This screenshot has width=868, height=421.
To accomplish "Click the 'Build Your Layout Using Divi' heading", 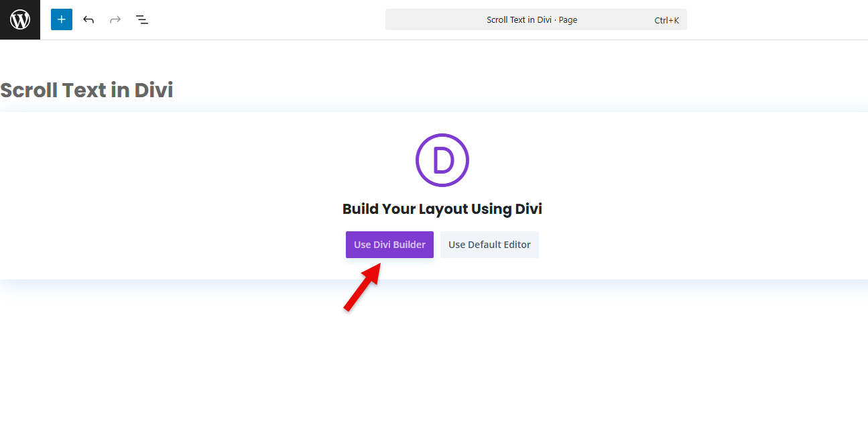I will pyautogui.click(x=442, y=209).
